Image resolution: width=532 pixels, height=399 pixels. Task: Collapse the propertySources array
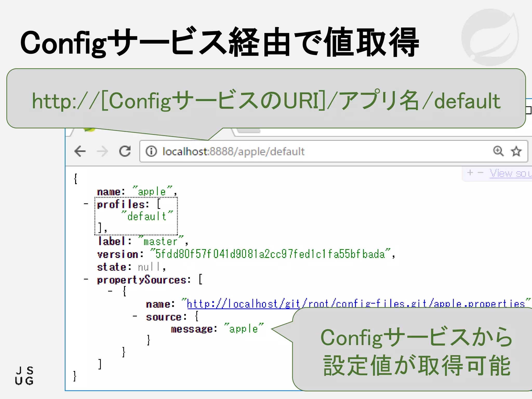86,280
